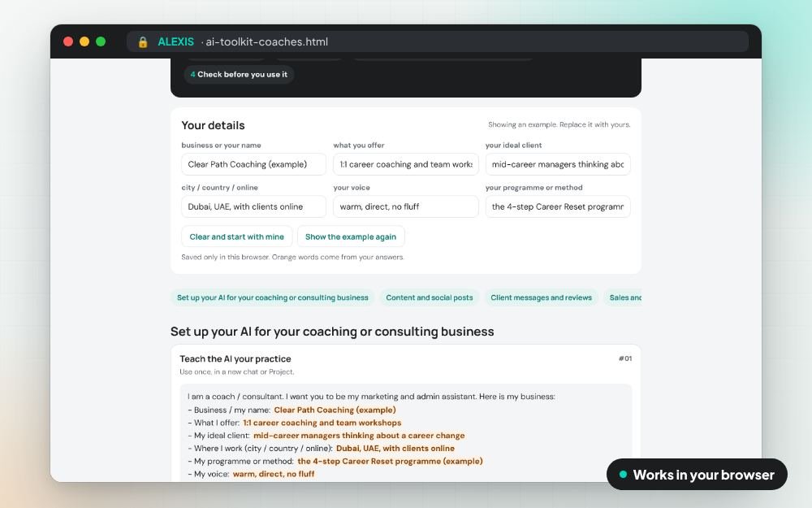Click 'Use once, in a new chat or Project.'
The width and height of the screenshot is (812, 508).
pos(236,371)
